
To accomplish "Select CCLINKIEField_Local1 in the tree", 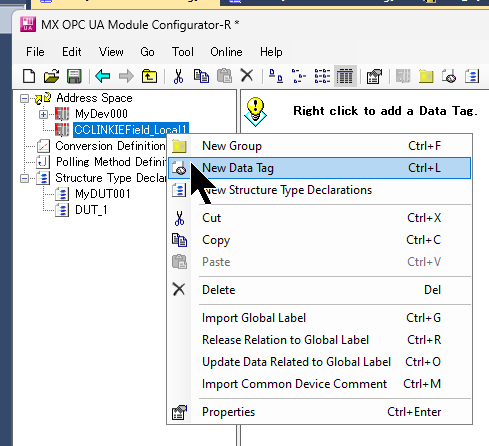I will tap(131, 130).
